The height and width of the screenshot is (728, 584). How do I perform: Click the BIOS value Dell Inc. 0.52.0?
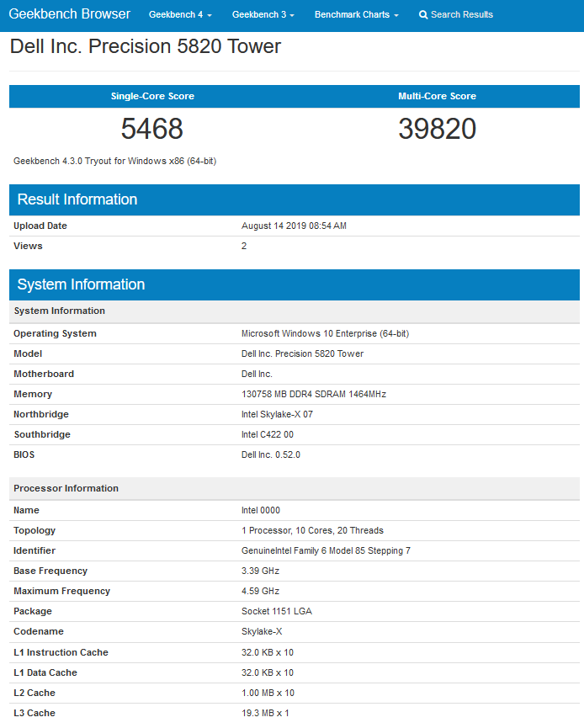271,454
